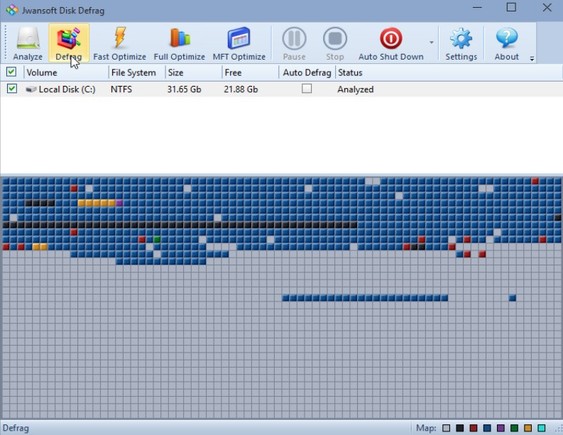
Task: Click the green cluster block in the disk map
Action: (157, 239)
